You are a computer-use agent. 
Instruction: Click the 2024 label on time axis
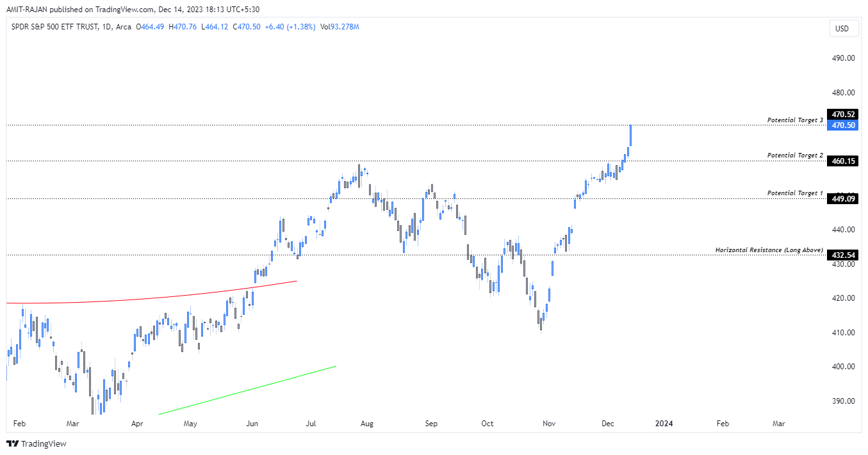[x=665, y=424]
